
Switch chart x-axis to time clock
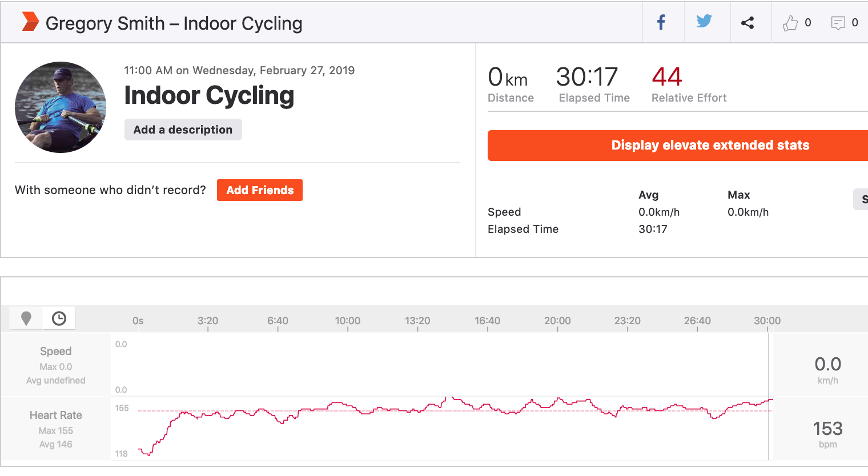coord(59,318)
